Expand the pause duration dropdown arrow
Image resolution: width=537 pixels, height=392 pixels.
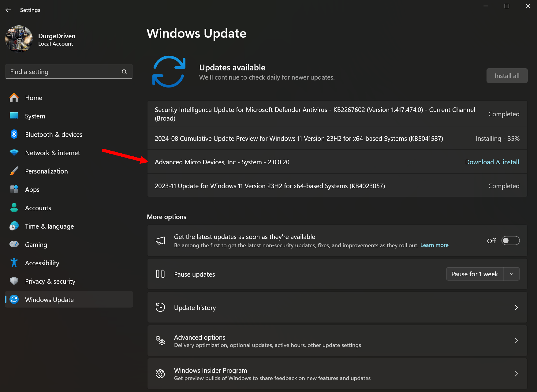pyautogui.click(x=511, y=274)
